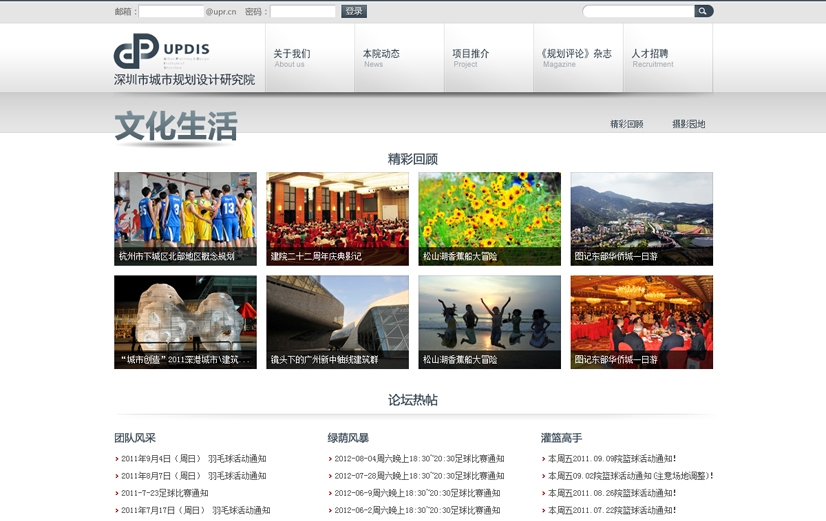
Task: Open the basketball team photo thumbnail
Action: (x=185, y=218)
